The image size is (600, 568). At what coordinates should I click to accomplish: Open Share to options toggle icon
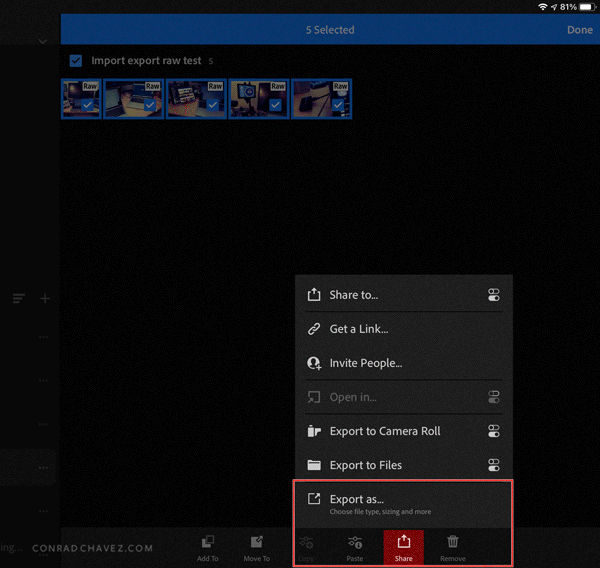[x=494, y=295]
